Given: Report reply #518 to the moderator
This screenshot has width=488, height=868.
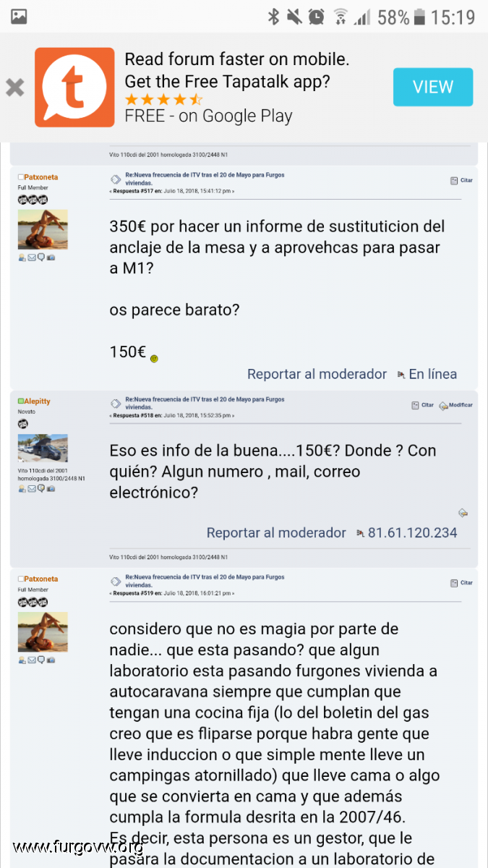Looking at the screenshot, I should coord(276,533).
